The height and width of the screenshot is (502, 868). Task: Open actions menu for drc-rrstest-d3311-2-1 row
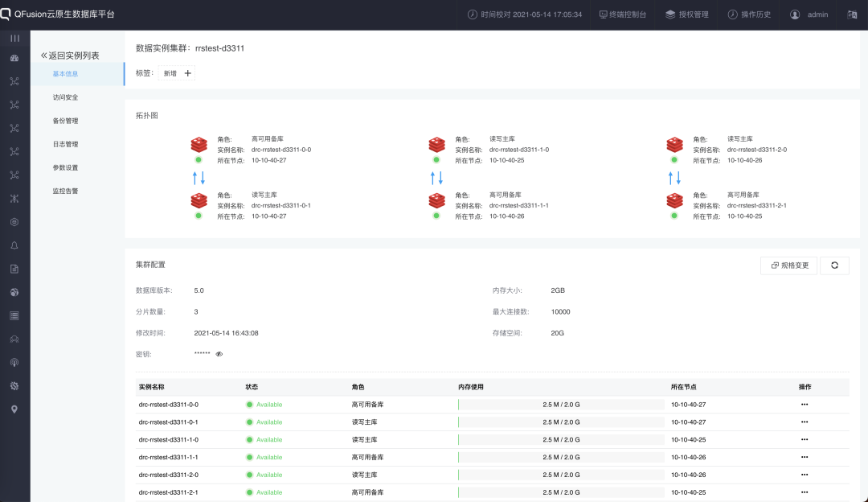[x=805, y=492]
